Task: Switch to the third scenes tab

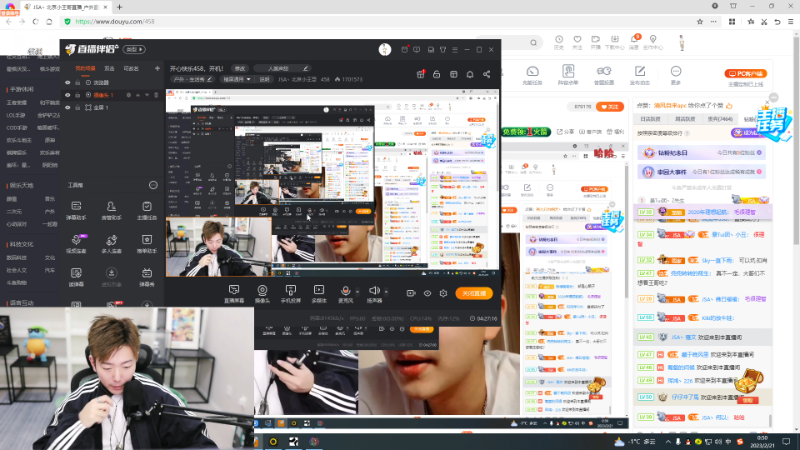Action: 131,68
